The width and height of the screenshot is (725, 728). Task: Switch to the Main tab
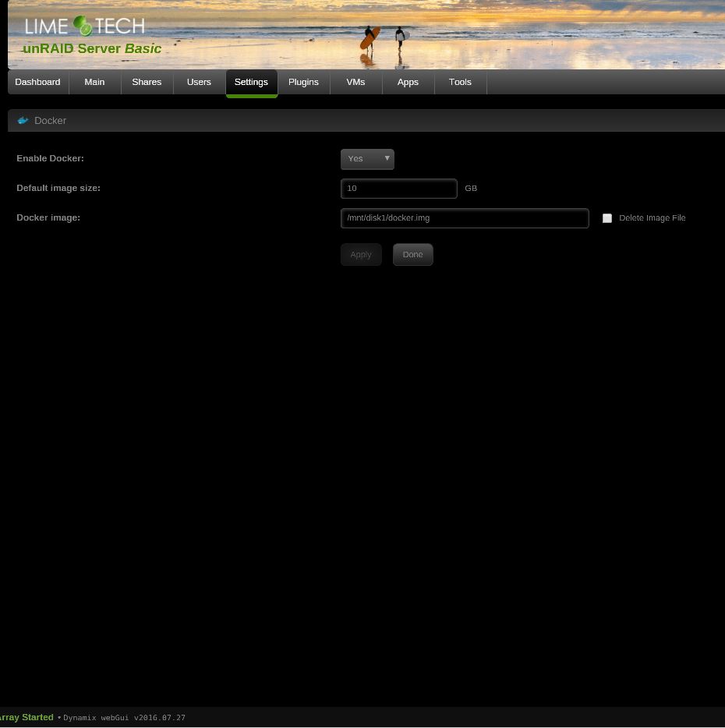(95, 82)
